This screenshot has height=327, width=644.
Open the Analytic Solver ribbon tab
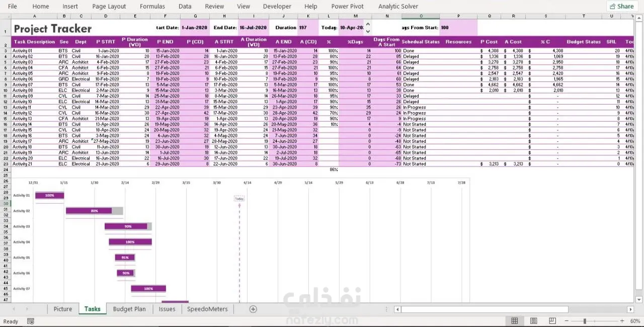(x=398, y=6)
